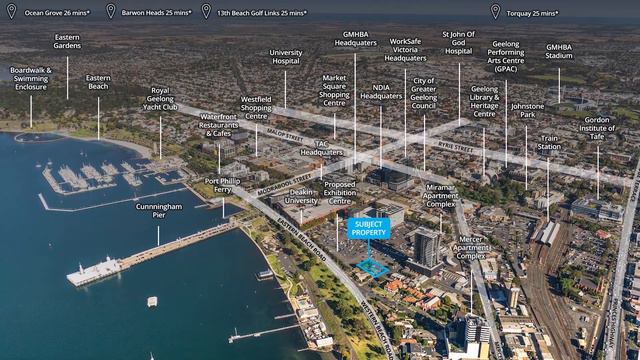
Task: Click the Ryrie Street road label
Action: coord(456,147)
